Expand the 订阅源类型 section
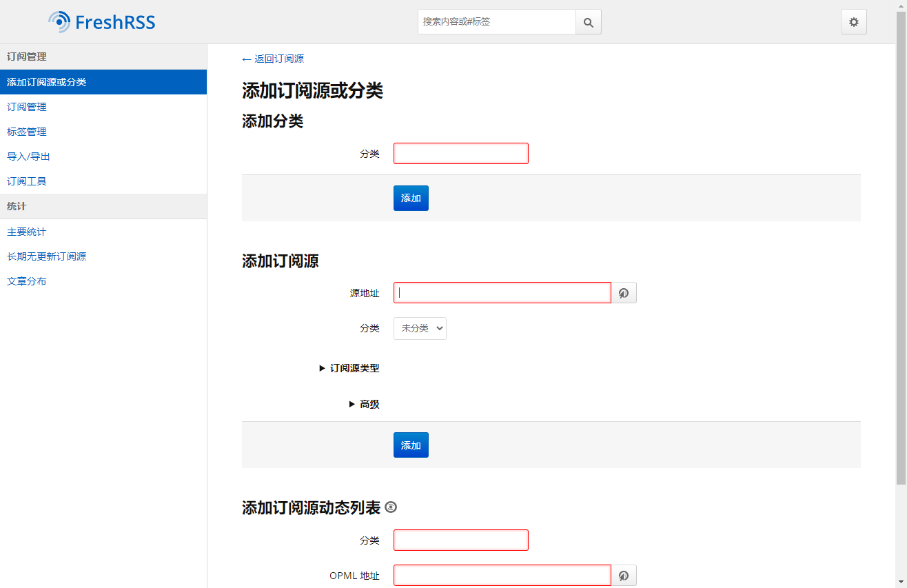This screenshot has height=588, width=907. 349,368
